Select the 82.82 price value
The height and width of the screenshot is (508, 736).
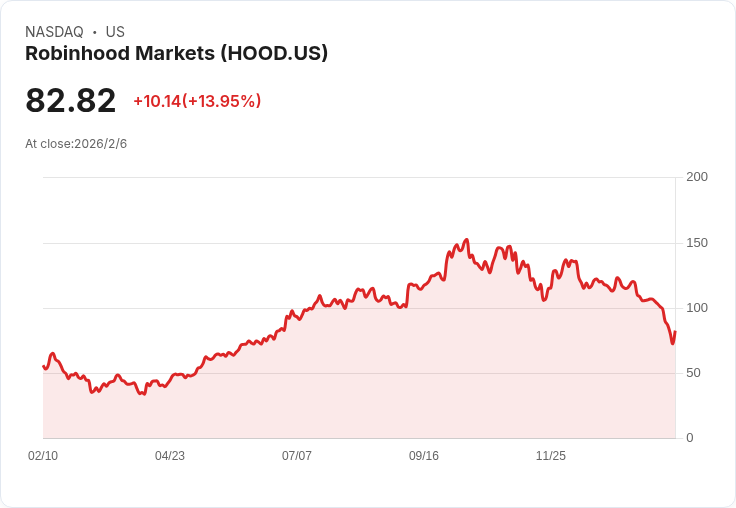coord(70,101)
